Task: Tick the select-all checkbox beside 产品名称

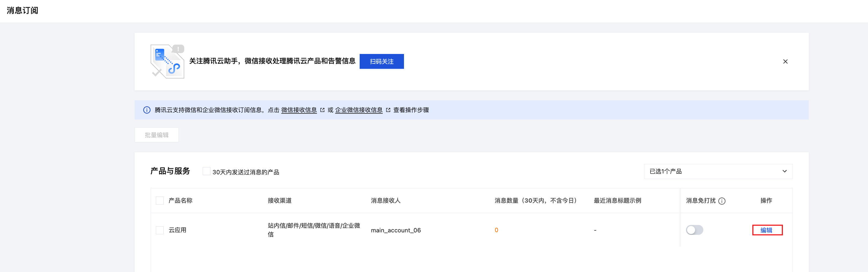Action: coord(160,200)
